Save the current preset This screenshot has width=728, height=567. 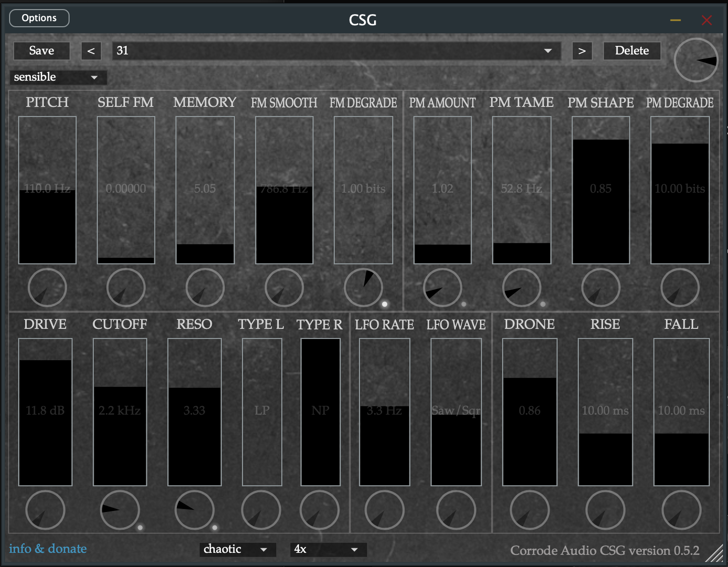[41, 51]
